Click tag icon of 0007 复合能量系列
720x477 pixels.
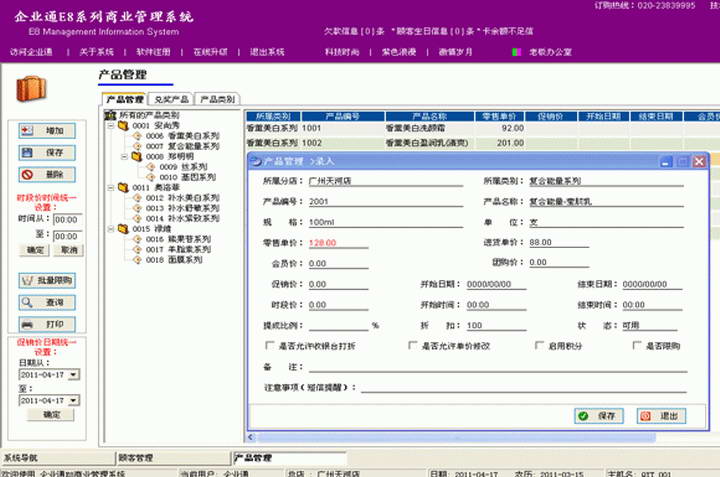click(137, 146)
